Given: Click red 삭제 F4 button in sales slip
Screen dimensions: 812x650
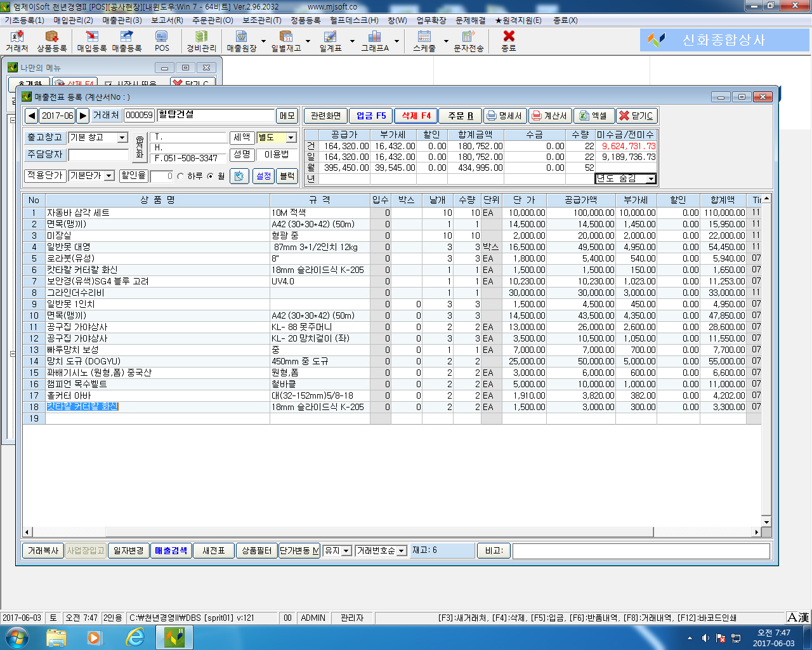Looking at the screenshot, I should (x=416, y=116).
